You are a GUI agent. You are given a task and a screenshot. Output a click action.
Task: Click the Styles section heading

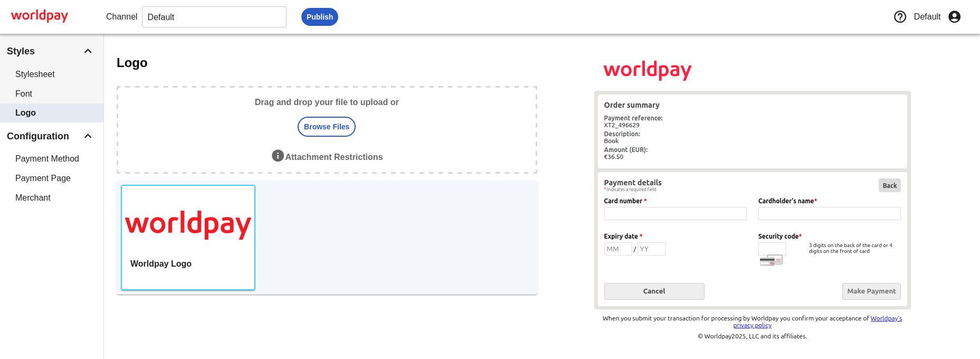(21, 51)
